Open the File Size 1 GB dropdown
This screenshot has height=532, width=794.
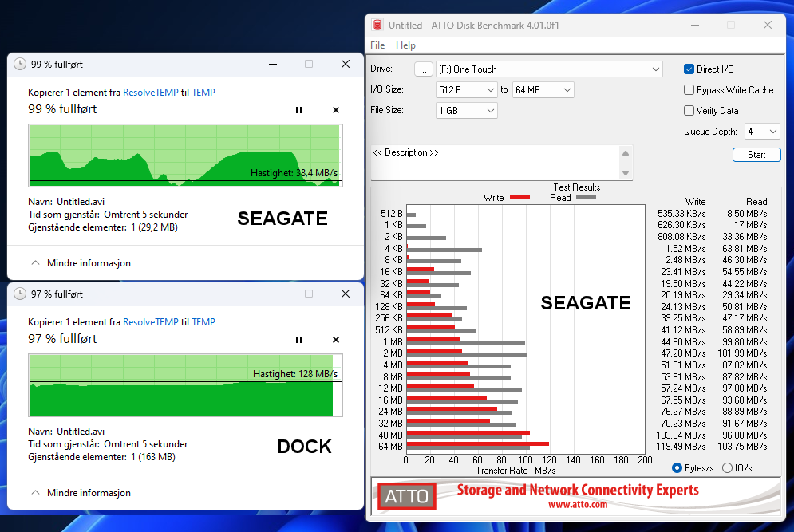point(466,110)
